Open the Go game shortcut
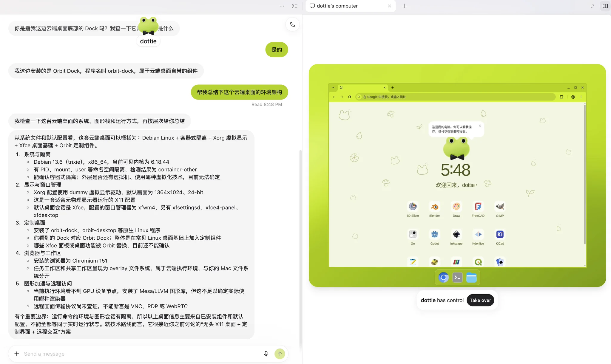This screenshot has height=364, width=611. [413, 237]
